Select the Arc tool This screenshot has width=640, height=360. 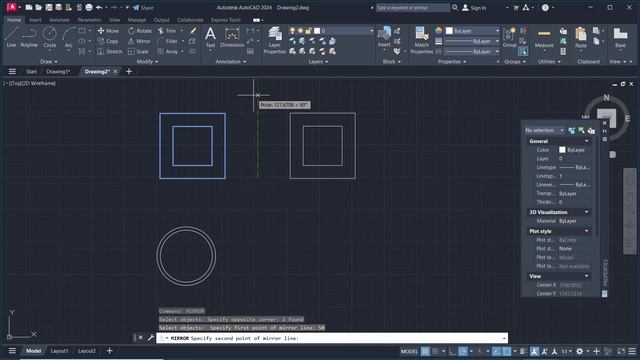click(x=68, y=37)
